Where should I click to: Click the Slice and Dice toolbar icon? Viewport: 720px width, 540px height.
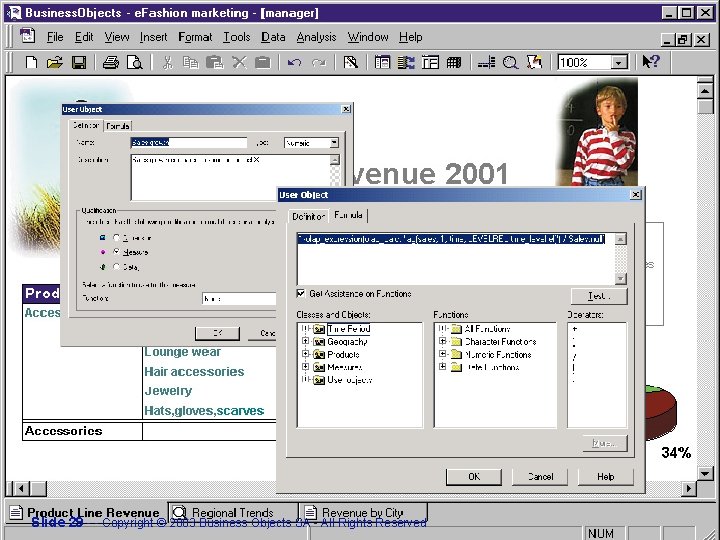coord(406,62)
